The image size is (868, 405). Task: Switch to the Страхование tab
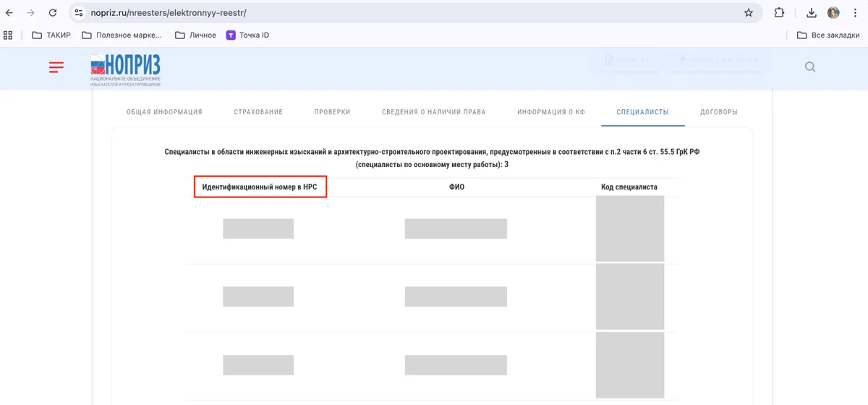[258, 112]
